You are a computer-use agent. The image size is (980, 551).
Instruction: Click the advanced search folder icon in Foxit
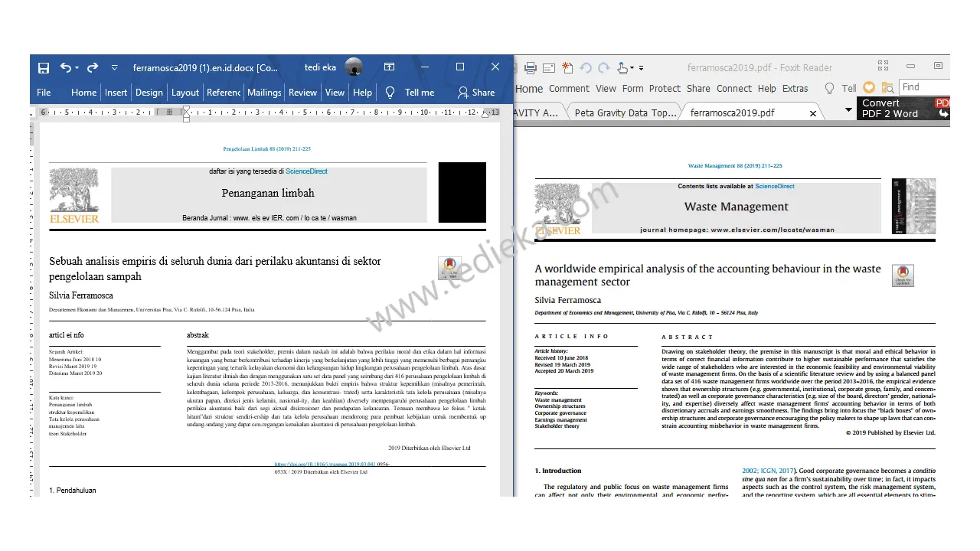pos(887,88)
